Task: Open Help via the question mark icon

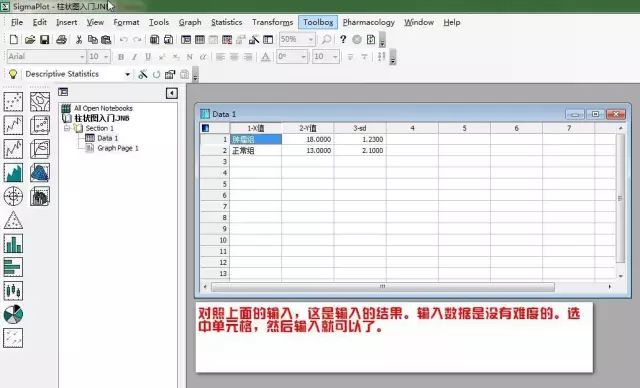Action: (343, 40)
